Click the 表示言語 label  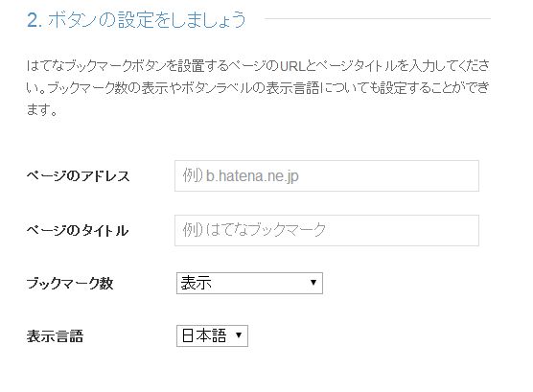click(x=55, y=336)
